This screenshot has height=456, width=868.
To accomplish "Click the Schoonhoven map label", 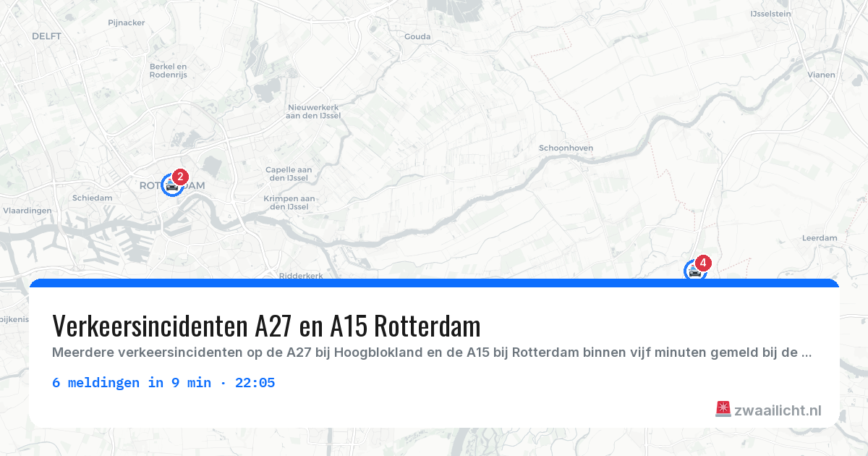I will (566, 148).
